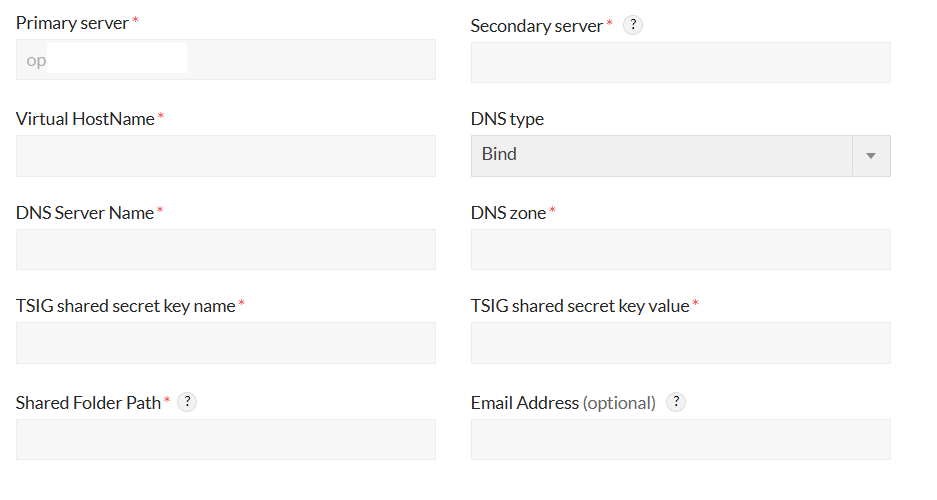Image resolution: width=937 pixels, height=500 pixels.
Task: Click help icon next to Secondary server
Action: click(632, 26)
